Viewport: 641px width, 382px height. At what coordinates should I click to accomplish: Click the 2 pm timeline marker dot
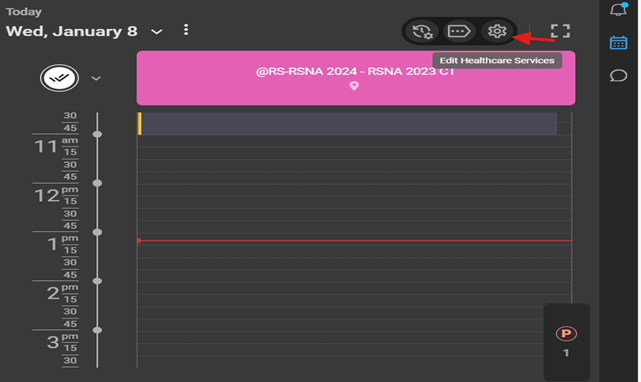tap(97, 281)
